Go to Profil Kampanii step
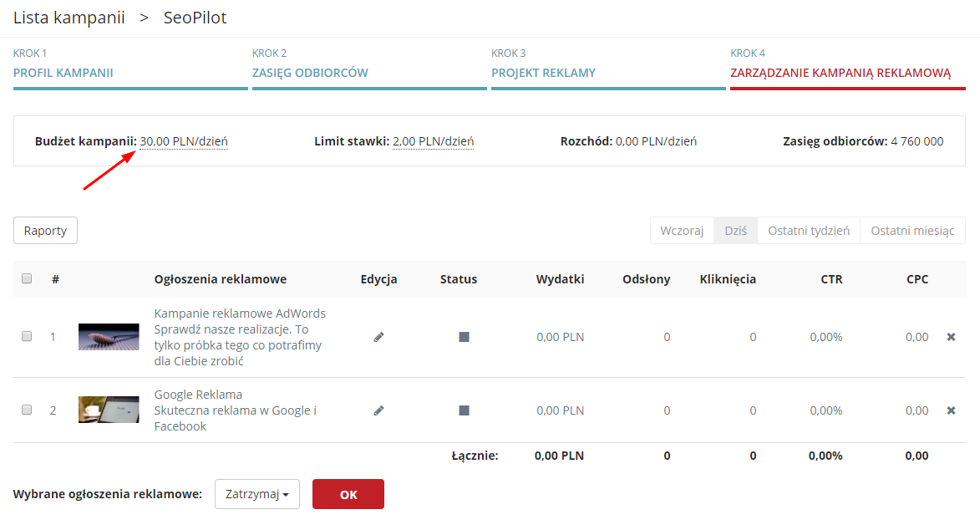 point(63,73)
